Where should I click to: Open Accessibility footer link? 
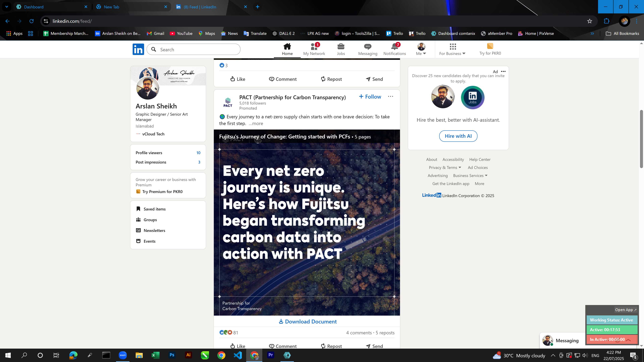[453, 159]
